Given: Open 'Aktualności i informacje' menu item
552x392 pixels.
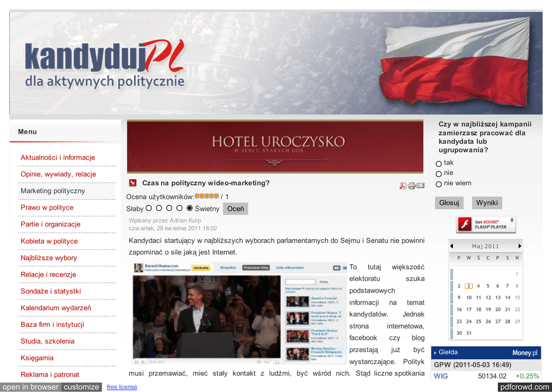Looking at the screenshot, I should 58,157.
